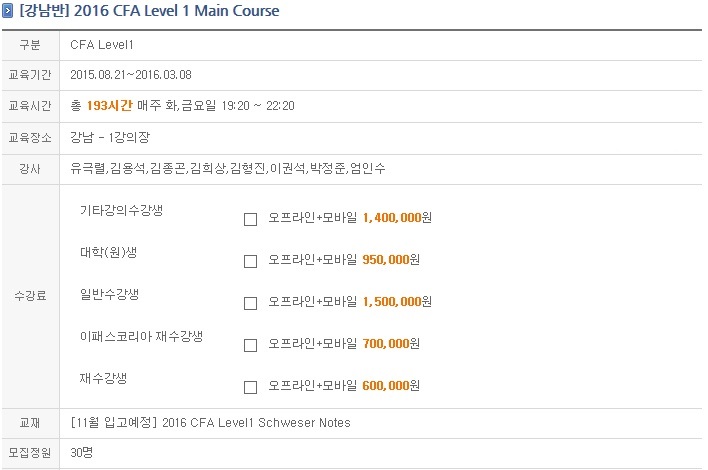Screen dimensions: 708x470
Task: Tick the 1,500,000원 일반수강생 checkbox
Action: pyautogui.click(x=250, y=303)
